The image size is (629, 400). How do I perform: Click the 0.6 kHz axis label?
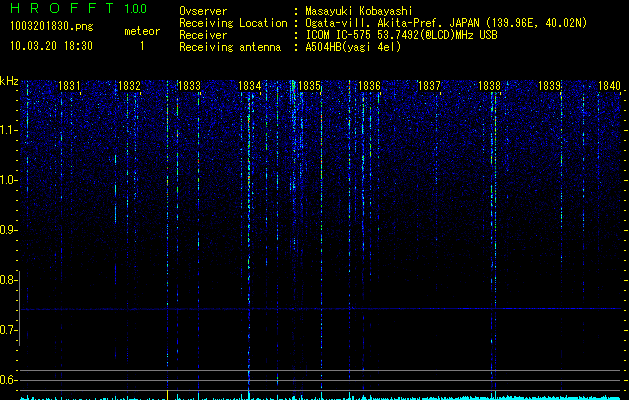[8, 380]
